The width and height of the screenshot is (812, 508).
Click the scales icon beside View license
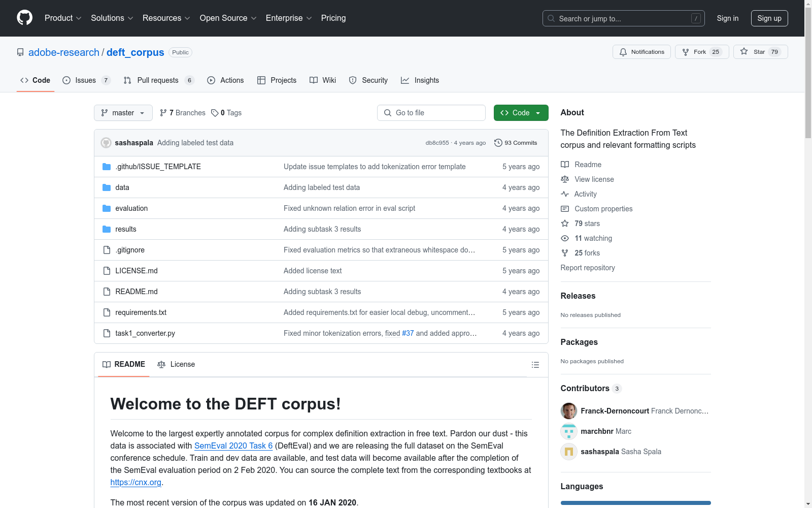[565, 179]
